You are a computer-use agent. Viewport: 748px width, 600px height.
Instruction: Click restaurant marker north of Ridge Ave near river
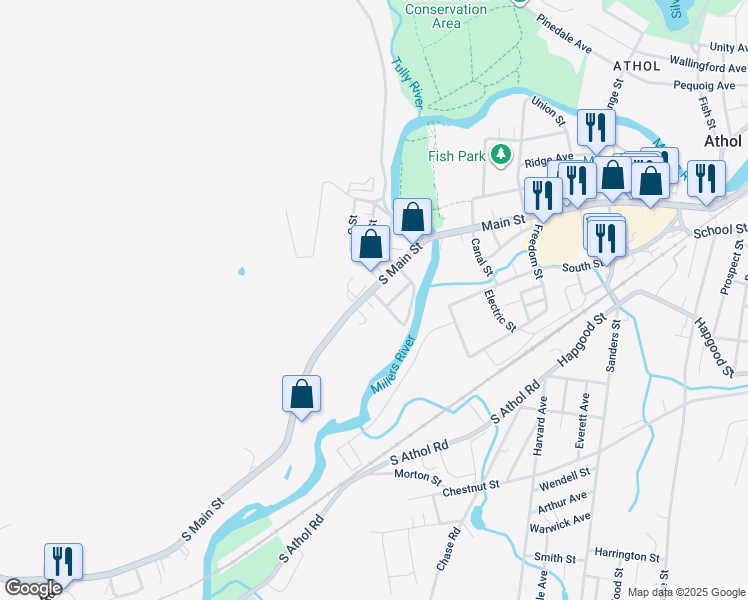(x=596, y=132)
